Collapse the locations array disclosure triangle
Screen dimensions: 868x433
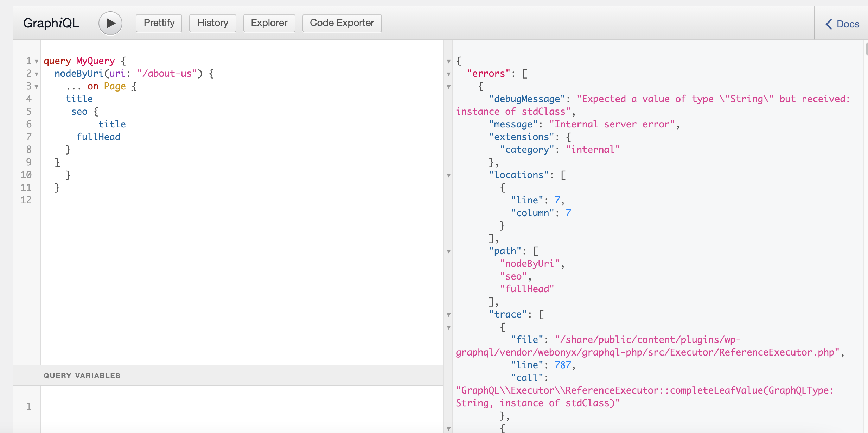coord(449,175)
